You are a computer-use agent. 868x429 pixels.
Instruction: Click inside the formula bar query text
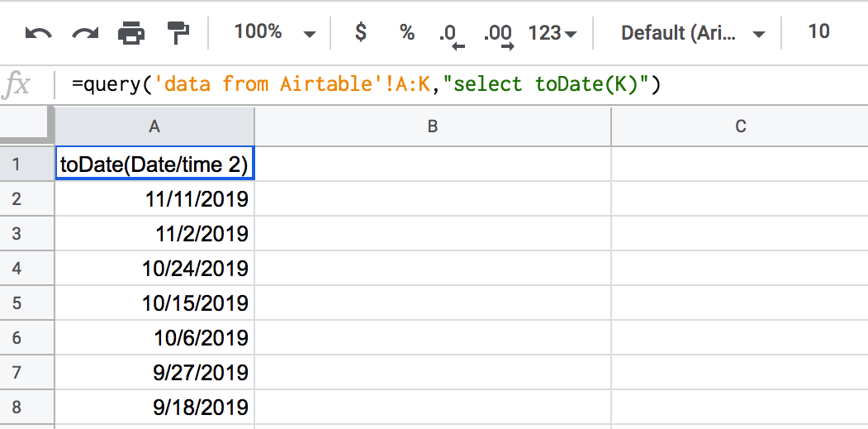(x=367, y=84)
